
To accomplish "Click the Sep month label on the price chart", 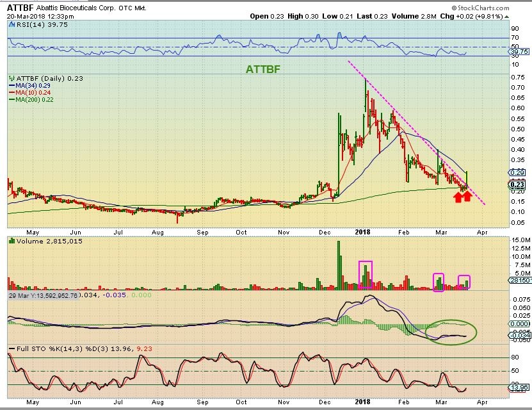I will point(204,233).
